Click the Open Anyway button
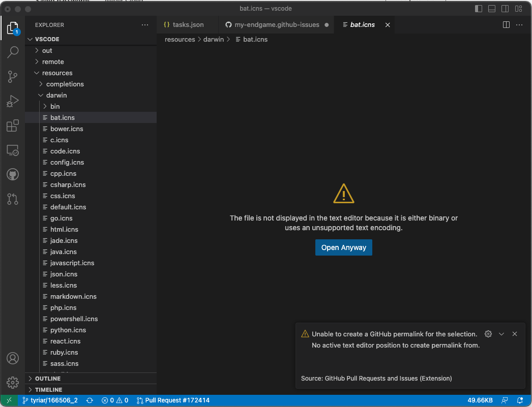Screen dimensions: 532x407 coord(343,247)
